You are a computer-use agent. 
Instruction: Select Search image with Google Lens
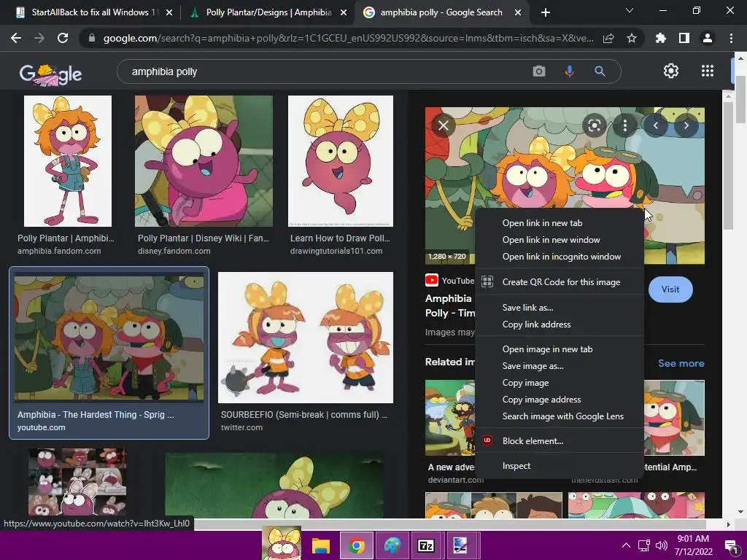(x=560, y=416)
